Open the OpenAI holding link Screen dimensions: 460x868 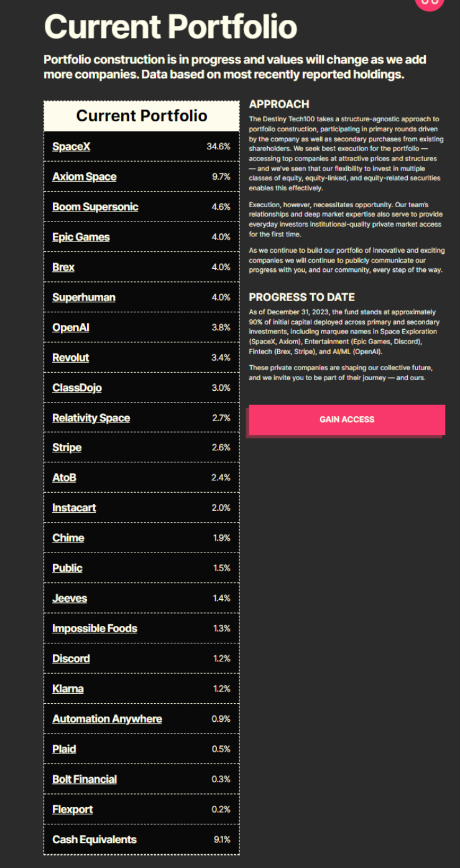pos(71,327)
